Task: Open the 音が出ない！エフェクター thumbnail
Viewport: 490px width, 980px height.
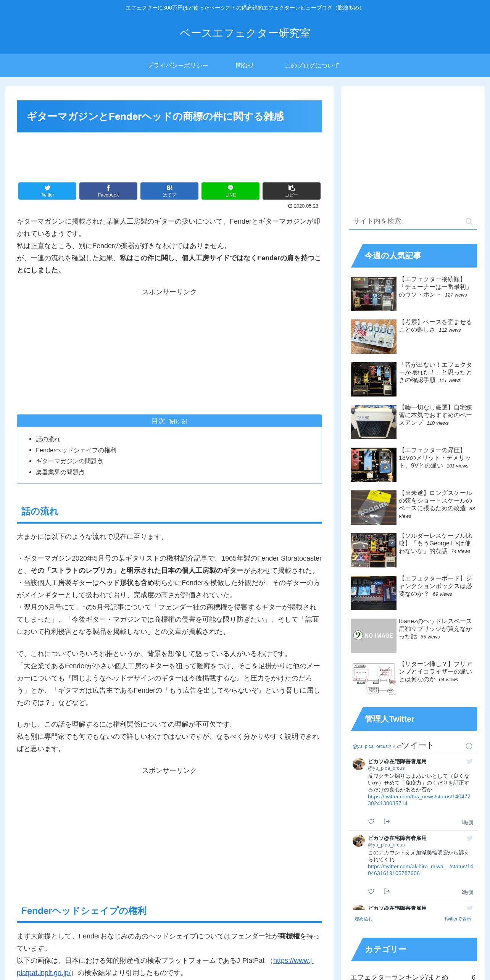Action: tap(374, 379)
